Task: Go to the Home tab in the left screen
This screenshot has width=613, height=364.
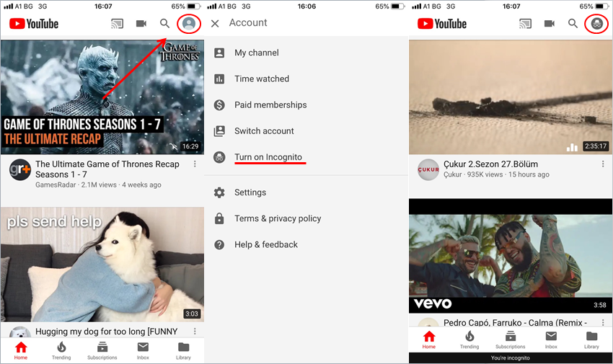Action: click(x=21, y=351)
